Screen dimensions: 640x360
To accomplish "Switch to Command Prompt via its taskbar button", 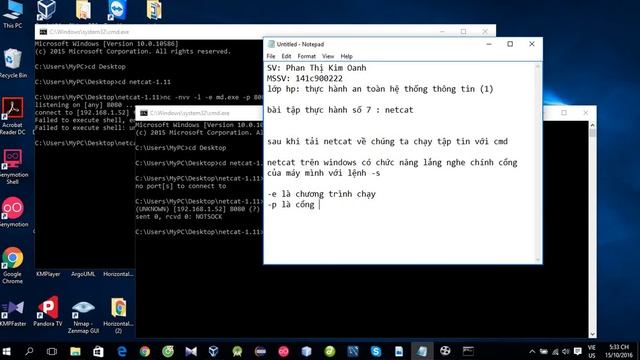I will click(468, 351).
